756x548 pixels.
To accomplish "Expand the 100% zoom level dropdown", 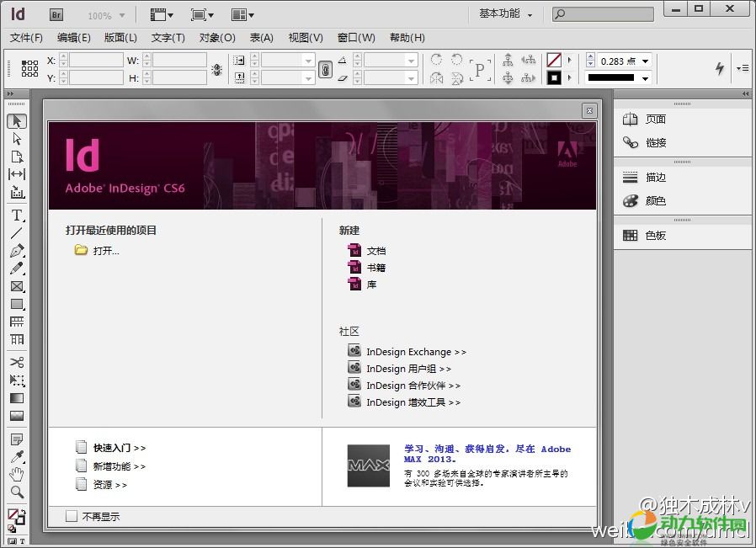I will (122, 16).
